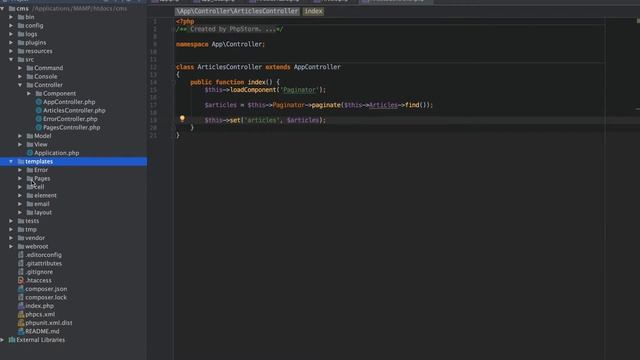Click the AppController class name in code
Screen dimensions: 640x360
317,67
